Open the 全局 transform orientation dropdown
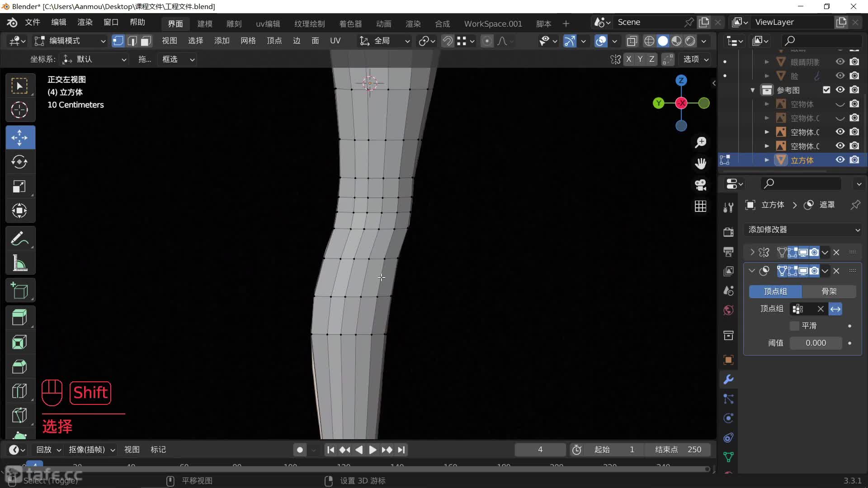The image size is (868, 488). (x=385, y=41)
